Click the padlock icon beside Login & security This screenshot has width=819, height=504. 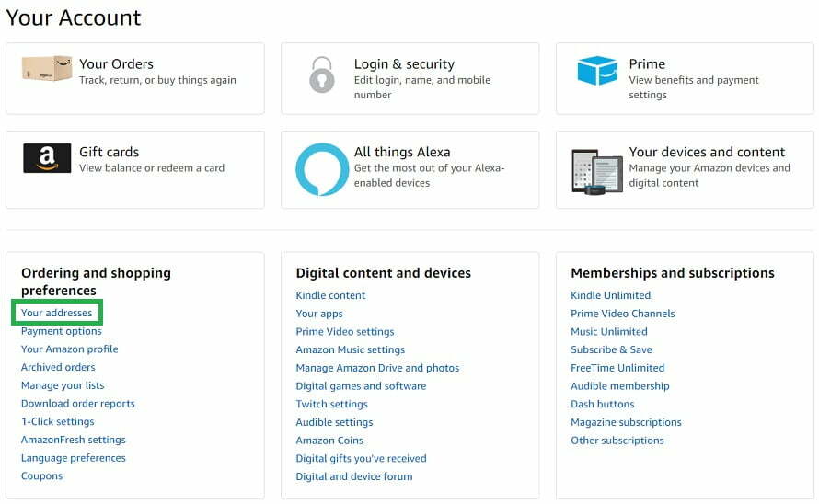pos(322,74)
